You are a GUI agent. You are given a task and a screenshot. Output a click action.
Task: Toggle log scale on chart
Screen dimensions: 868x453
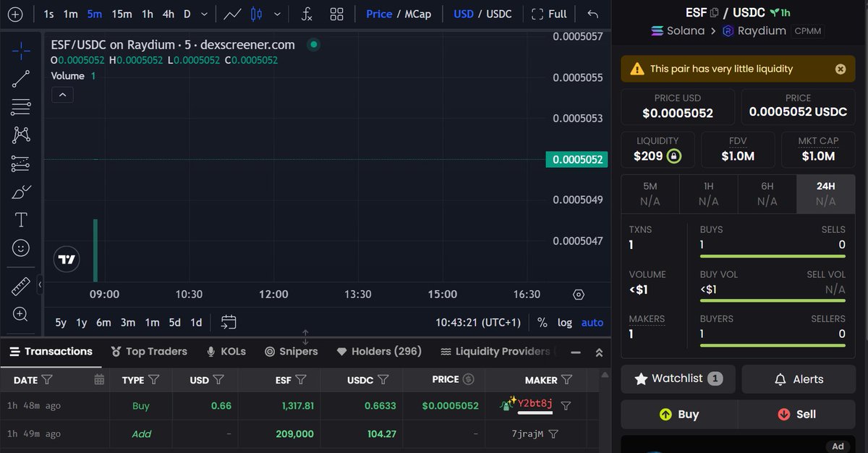pyautogui.click(x=565, y=323)
